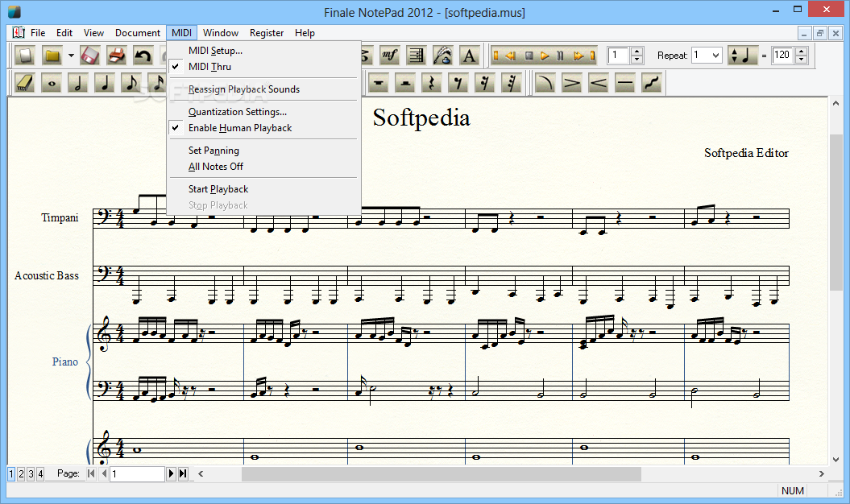850x504 pixels.
Task: Select the crescendo hairpin tool
Action: (x=598, y=84)
